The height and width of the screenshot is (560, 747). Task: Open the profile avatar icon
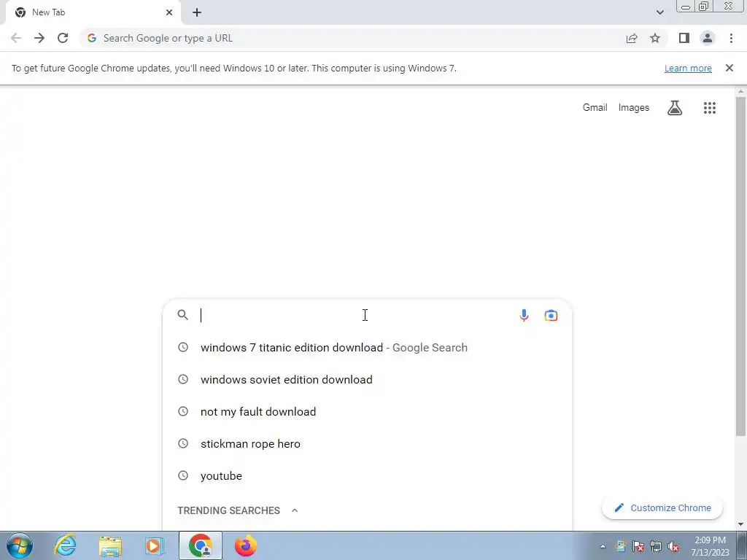(x=708, y=38)
